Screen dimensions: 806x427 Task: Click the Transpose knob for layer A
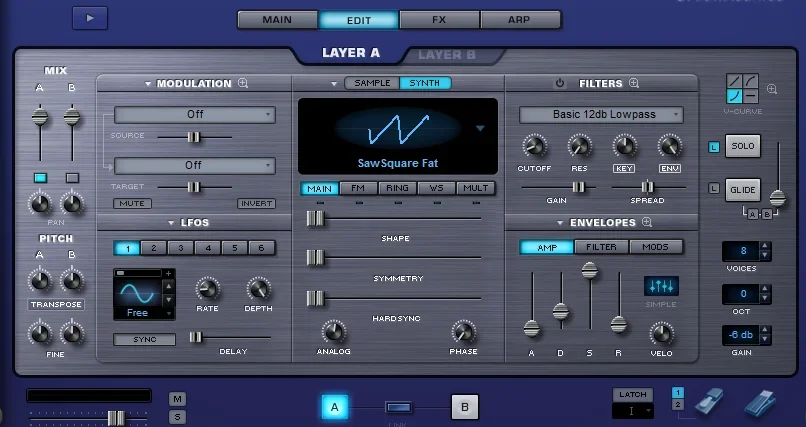(40, 281)
